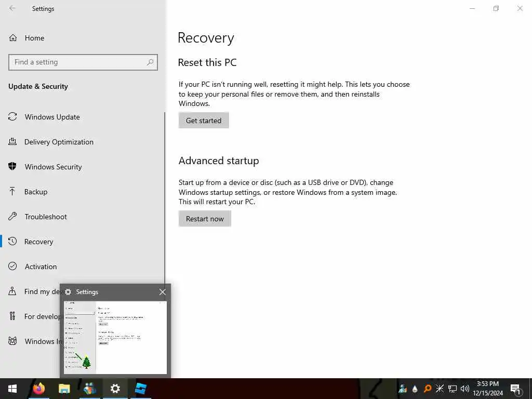Click the water drop tray icon
532x399 pixels.
coord(415,389)
